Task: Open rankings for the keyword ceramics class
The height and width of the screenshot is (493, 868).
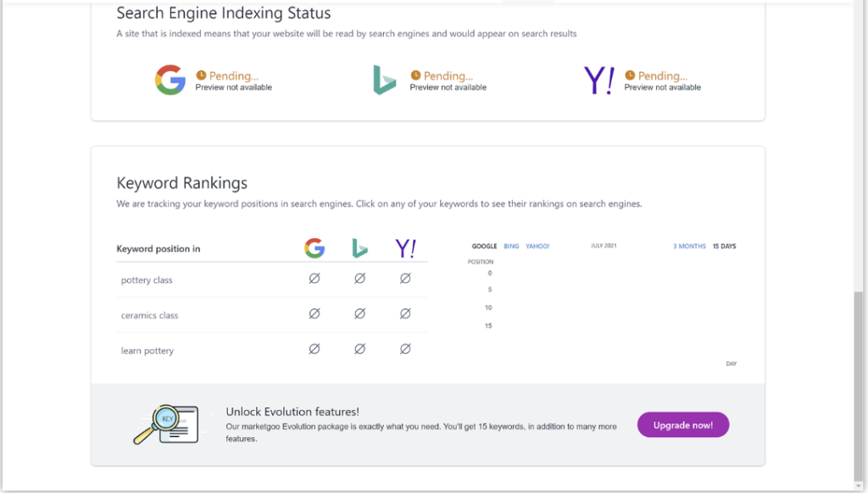Action: [149, 313]
